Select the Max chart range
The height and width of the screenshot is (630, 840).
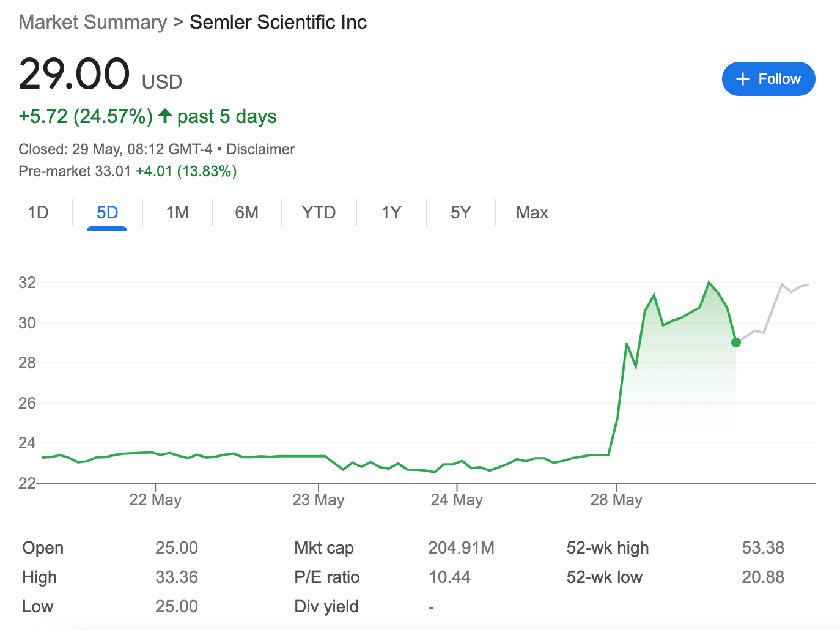(x=532, y=212)
